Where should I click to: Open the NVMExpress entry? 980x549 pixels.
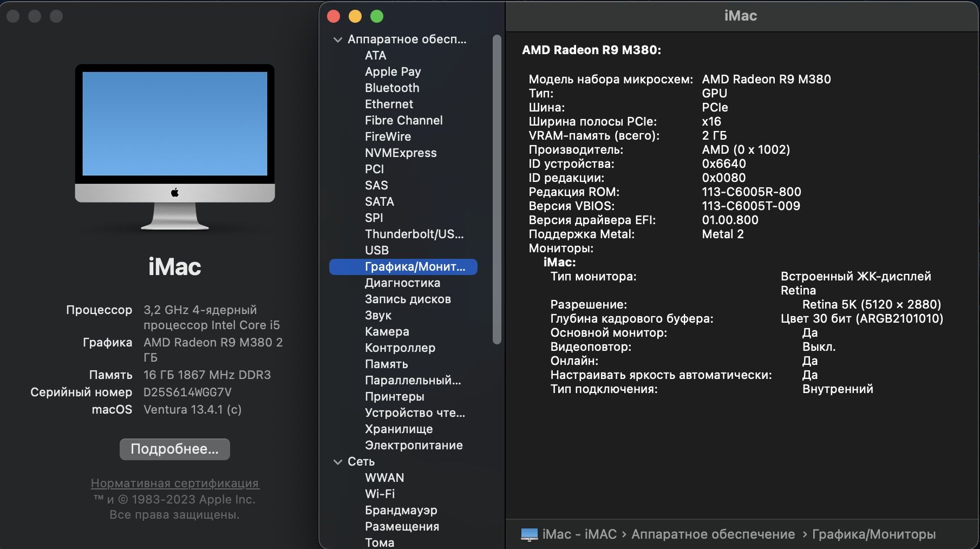401,153
